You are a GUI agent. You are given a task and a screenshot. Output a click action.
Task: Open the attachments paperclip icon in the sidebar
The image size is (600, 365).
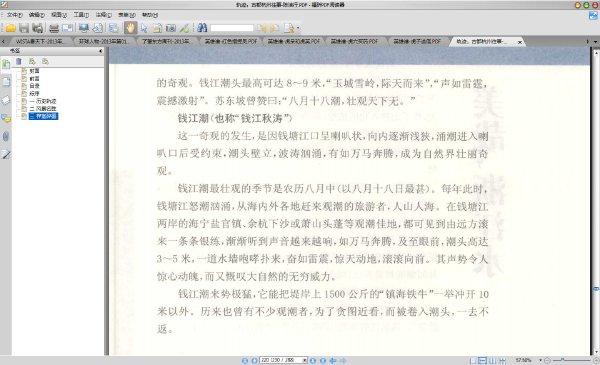(6, 136)
